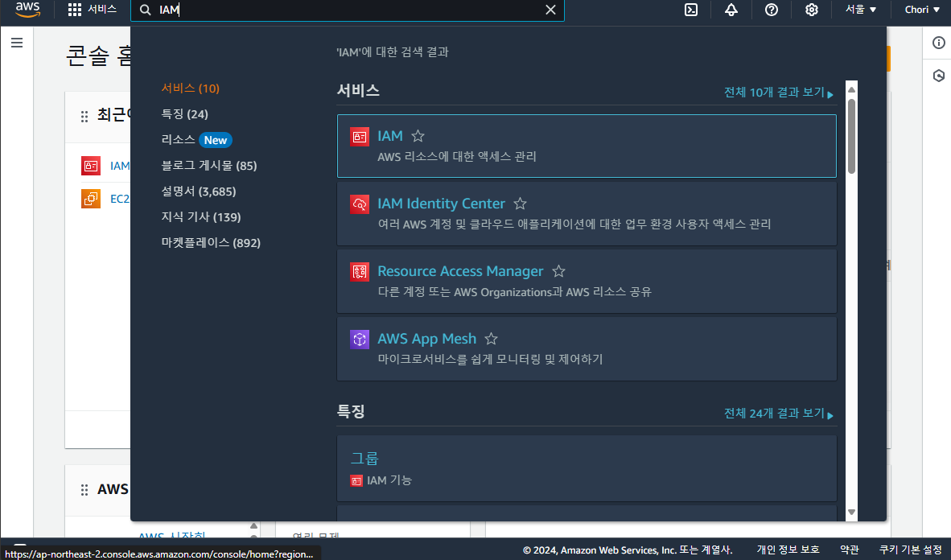Click the results scrollbar down arrow

tap(851, 512)
